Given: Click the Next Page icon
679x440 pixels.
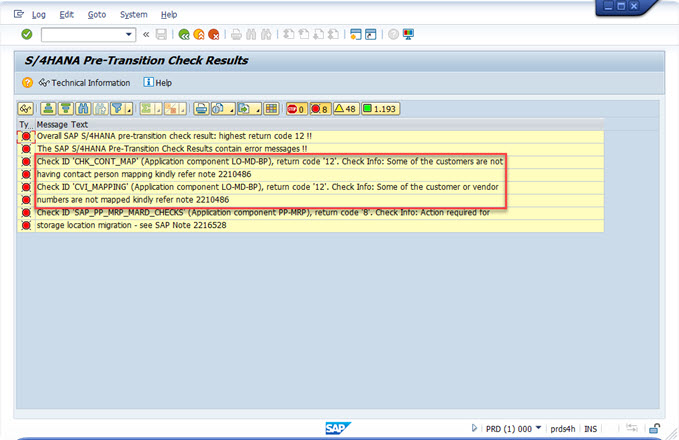Looking at the screenshot, I should pyautogui.click(x=318, y=34).
